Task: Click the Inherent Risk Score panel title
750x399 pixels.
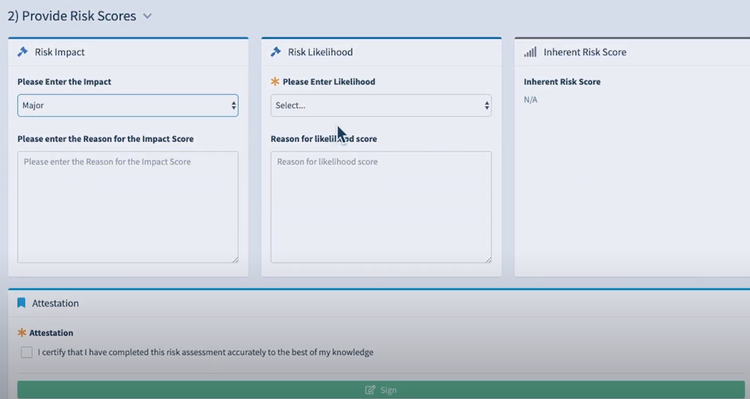Action: [x=585, y=52]
